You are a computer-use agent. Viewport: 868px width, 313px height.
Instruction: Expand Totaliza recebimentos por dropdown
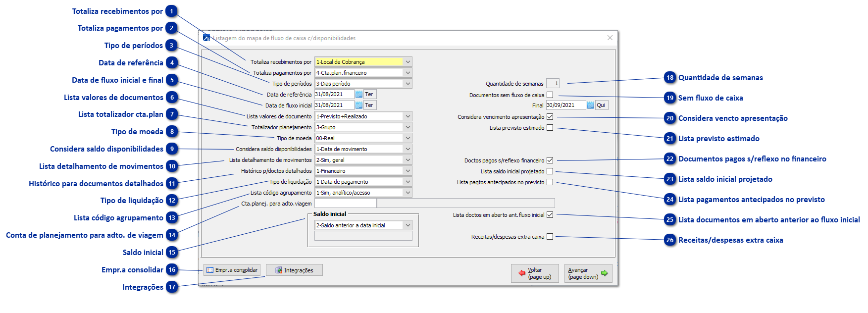pos(408,62)
